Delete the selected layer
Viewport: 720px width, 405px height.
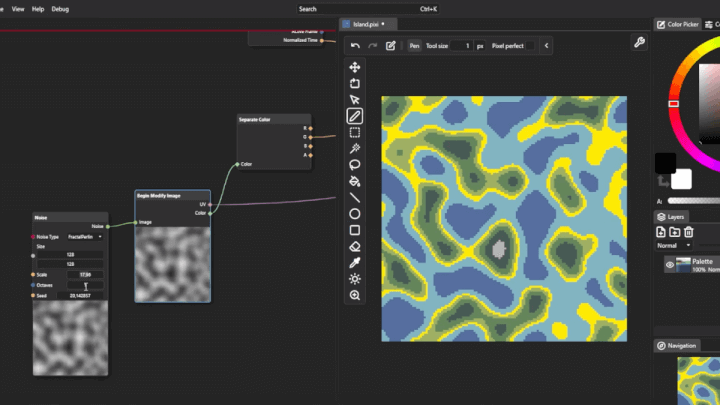point(688,232)
